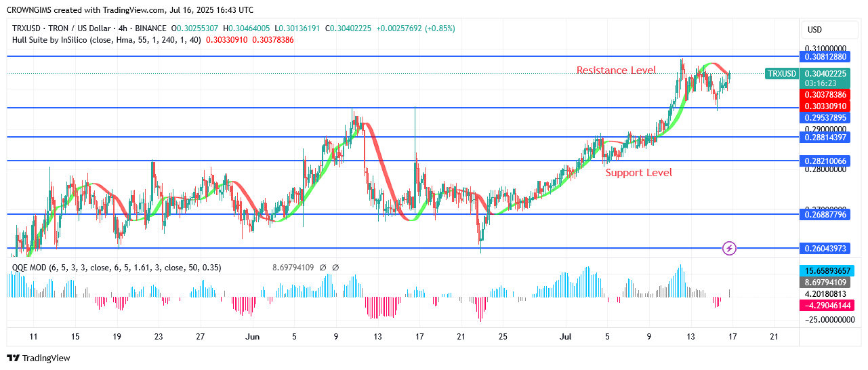The height and width of the screenshot is (370, 868).
Task: Click the TradingView logo at the bottom
Action: (39, 358)
